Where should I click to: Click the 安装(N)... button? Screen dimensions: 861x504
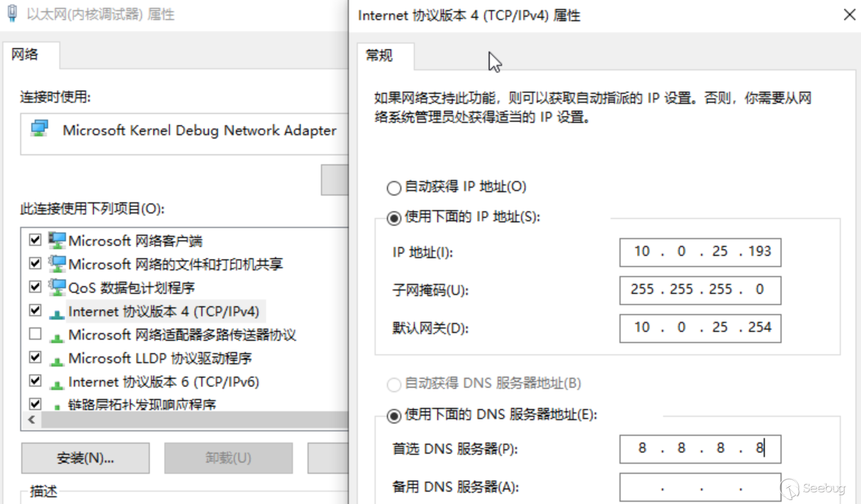click(x=86, y=458)
